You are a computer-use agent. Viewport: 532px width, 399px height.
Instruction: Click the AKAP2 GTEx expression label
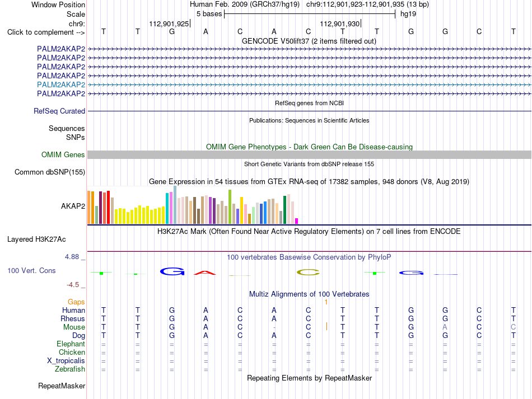73,206
